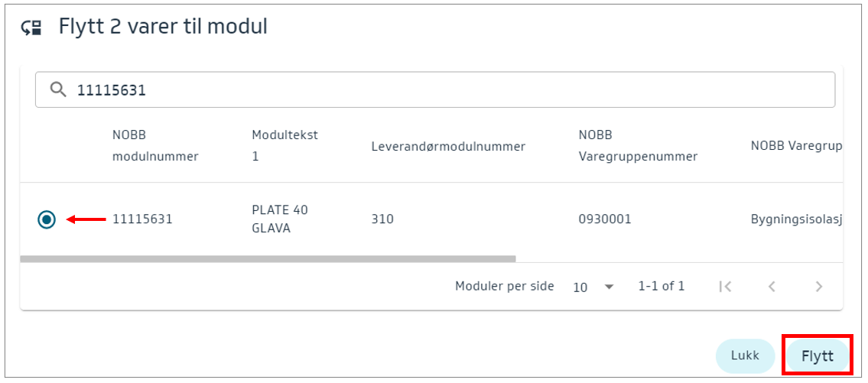Image resolution: width=868 pixels, height=383 pixels.
Task: Click the Flytt button
Action: (x=817, y=355)
